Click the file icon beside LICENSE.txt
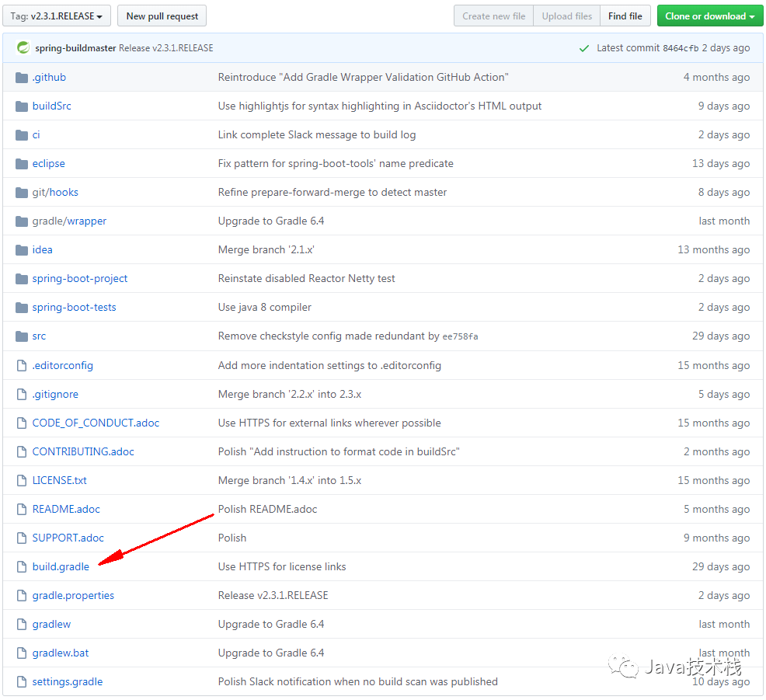This screenshot has height=700, width=766. pos(22,480)
